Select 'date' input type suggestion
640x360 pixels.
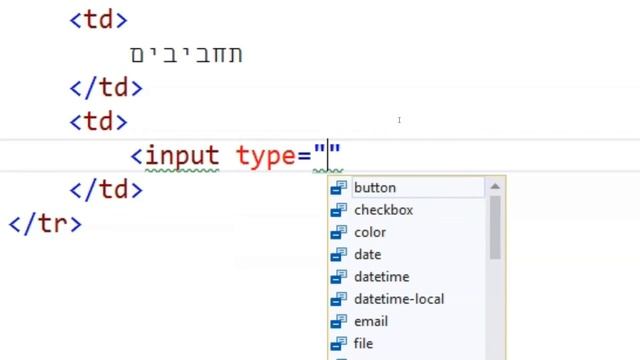[x=367, y=255]
